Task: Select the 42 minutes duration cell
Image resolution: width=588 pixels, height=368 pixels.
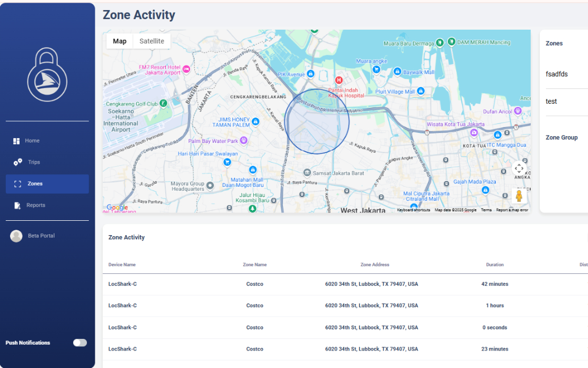Action: pyautogui.click(x=495, y=284)
